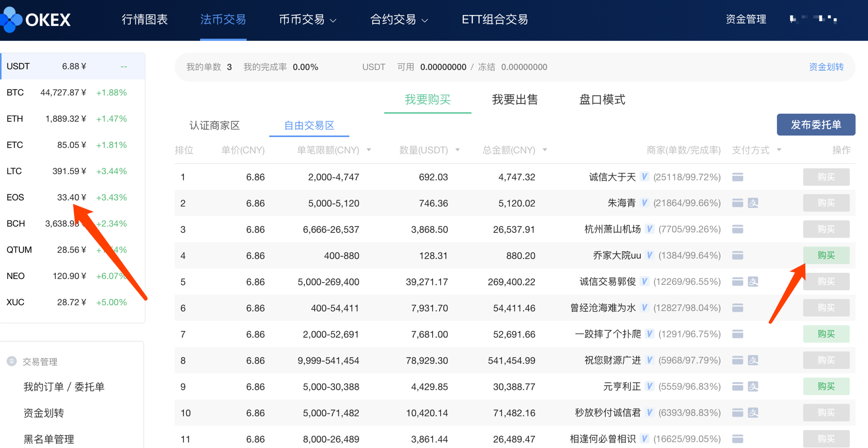
Task: Select USDT in the coin list
Action: pyautogui.click(x=73, y=66)
